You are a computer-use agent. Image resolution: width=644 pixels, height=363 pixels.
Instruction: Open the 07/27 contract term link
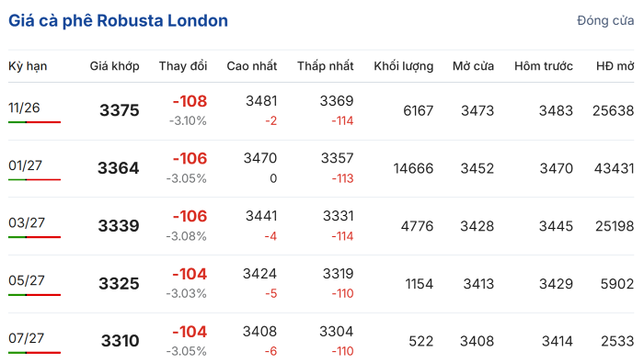coord(27,338)
